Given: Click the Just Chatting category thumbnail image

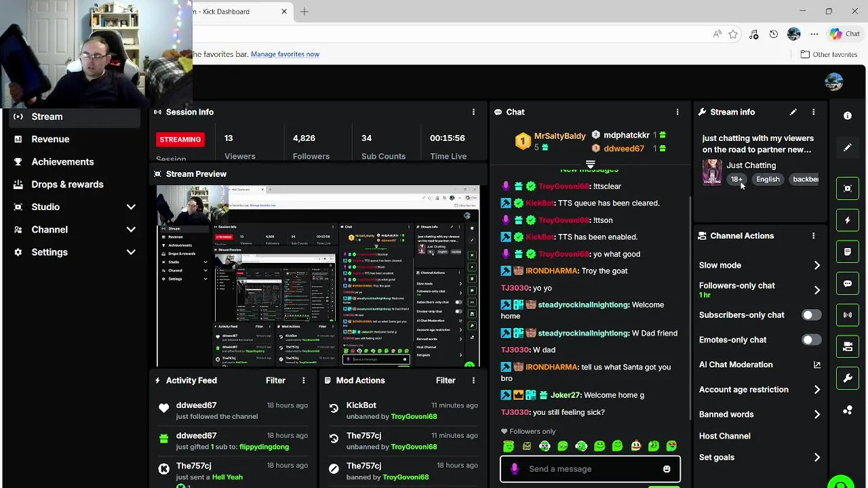Looking at the screenshot, I should click(x=712, y=171).
